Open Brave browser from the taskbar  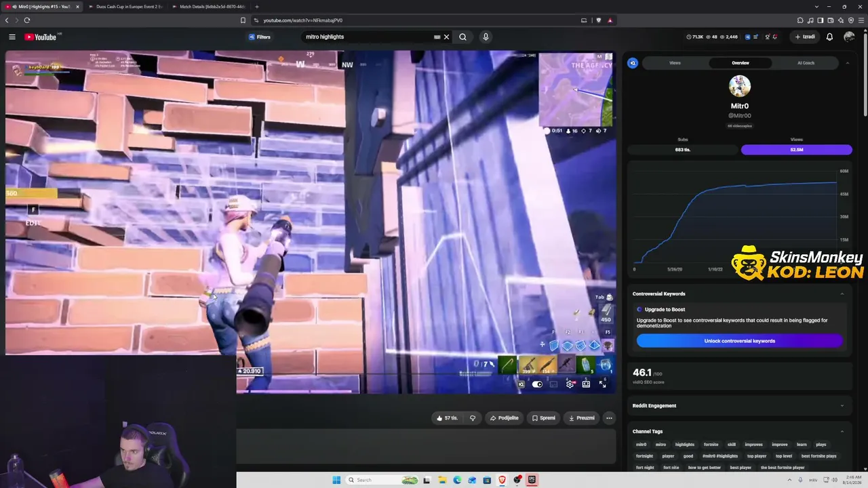coord(502,481)
